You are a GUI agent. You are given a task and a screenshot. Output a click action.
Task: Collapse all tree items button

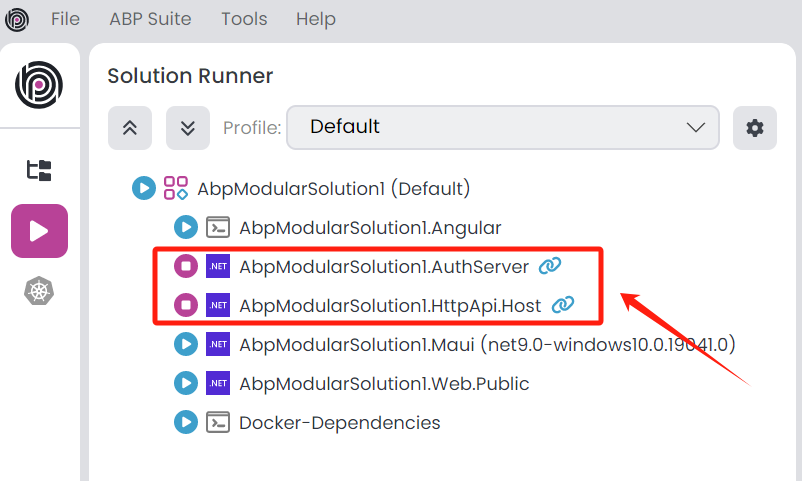(x=130, y=128)
